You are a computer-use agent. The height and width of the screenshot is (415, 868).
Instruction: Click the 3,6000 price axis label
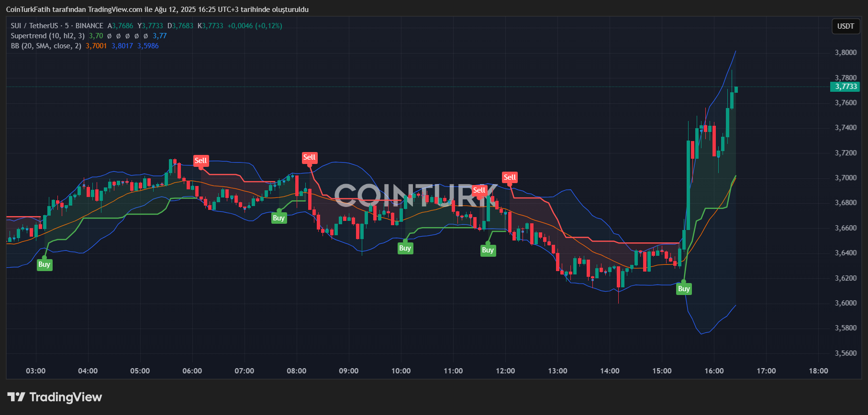pos(846,303)
